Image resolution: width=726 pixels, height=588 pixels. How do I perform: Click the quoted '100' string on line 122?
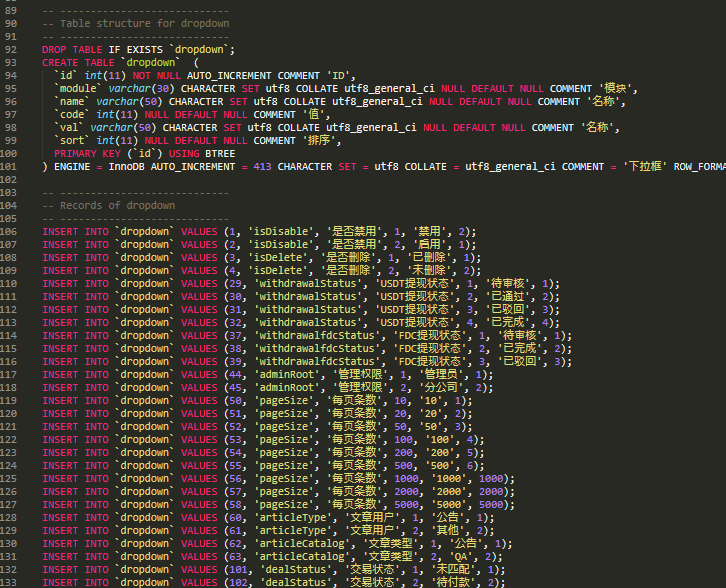pos(440,439)
